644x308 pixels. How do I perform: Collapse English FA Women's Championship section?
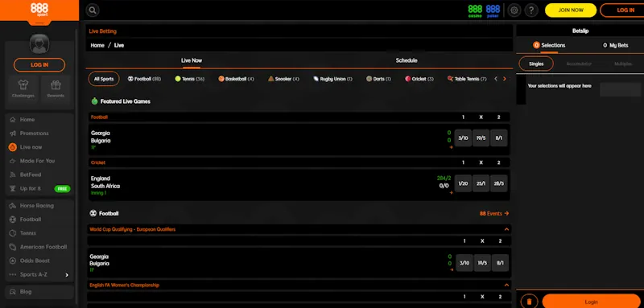point(506,285)
